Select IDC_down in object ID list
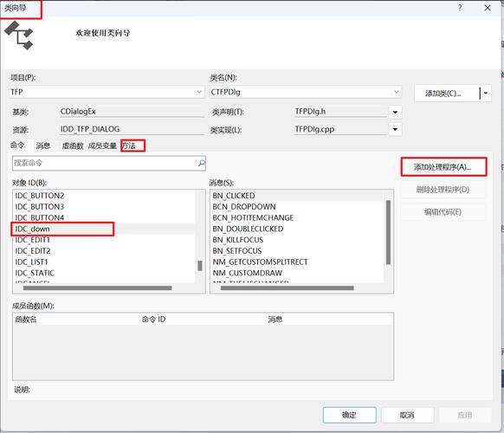The height and width of the screenshot is (433, 504). 104,229
